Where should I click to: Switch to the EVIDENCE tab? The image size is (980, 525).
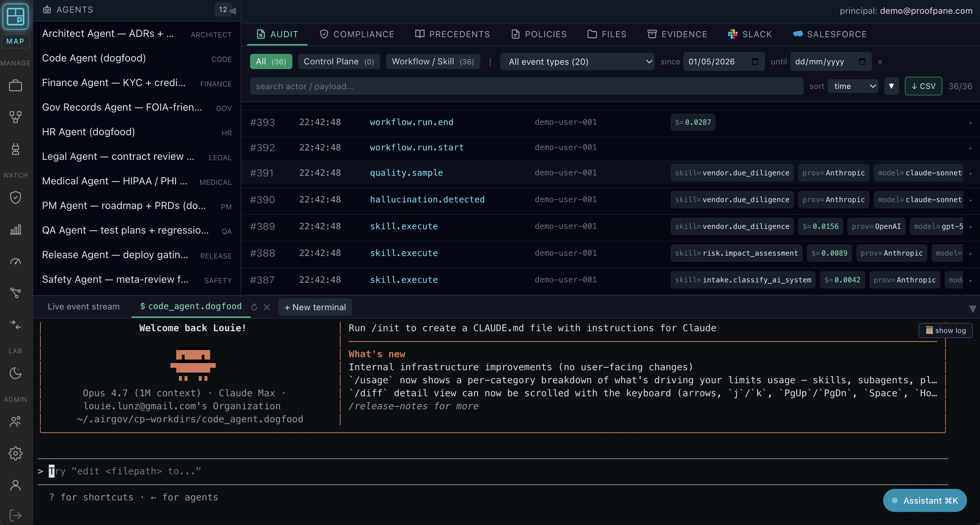[677, 34]
